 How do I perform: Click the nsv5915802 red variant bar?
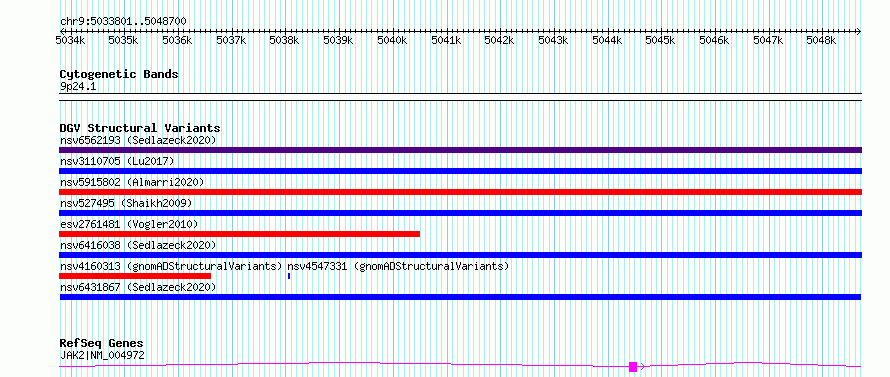[460, 192]
